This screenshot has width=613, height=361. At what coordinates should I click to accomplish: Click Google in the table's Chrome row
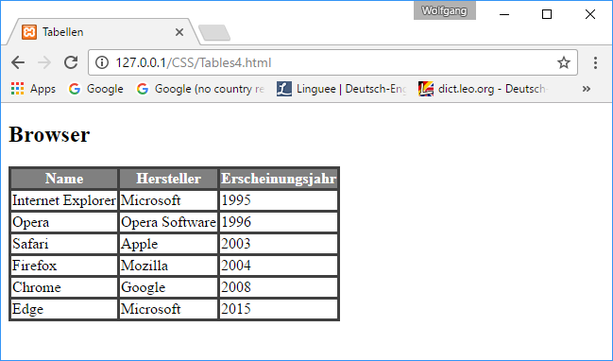[168, 287]
